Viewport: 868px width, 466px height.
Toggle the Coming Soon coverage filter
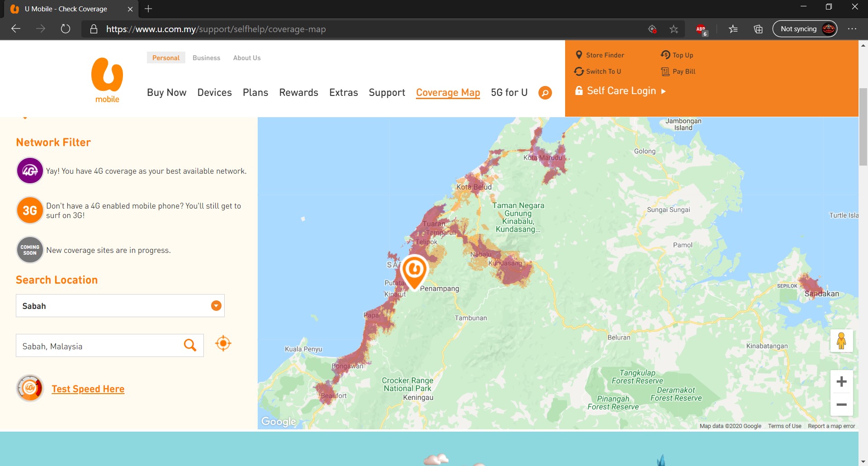[x=30, y=250]
